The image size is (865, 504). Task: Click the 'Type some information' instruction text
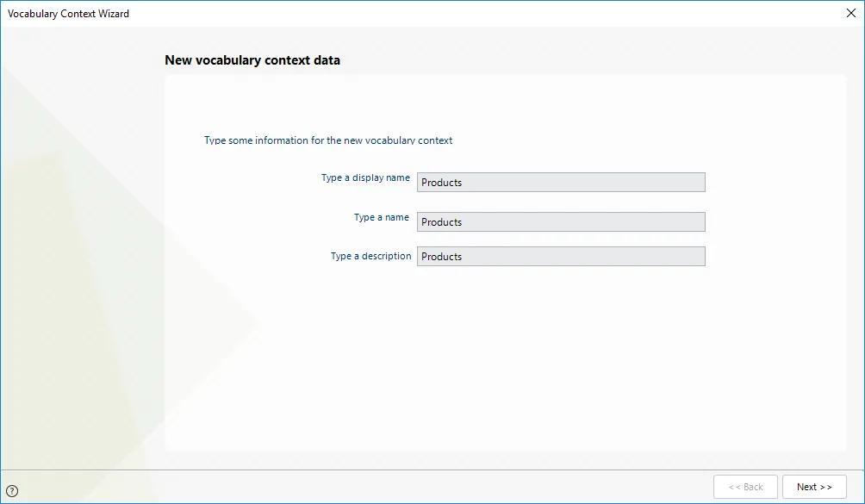coord(328,140)
